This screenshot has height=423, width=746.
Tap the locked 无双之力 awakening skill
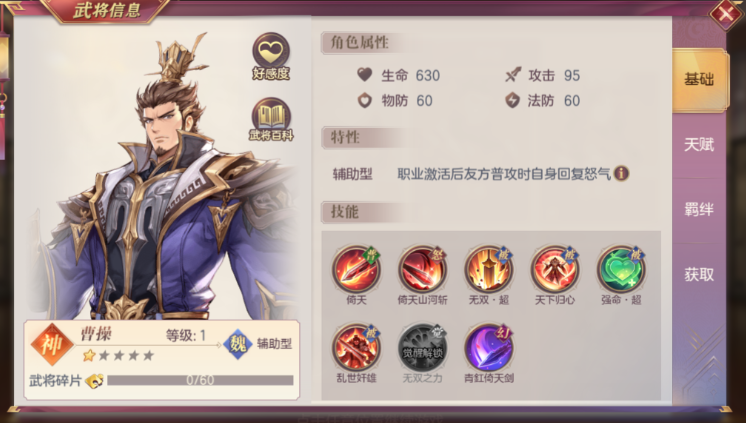pos(422,348)
